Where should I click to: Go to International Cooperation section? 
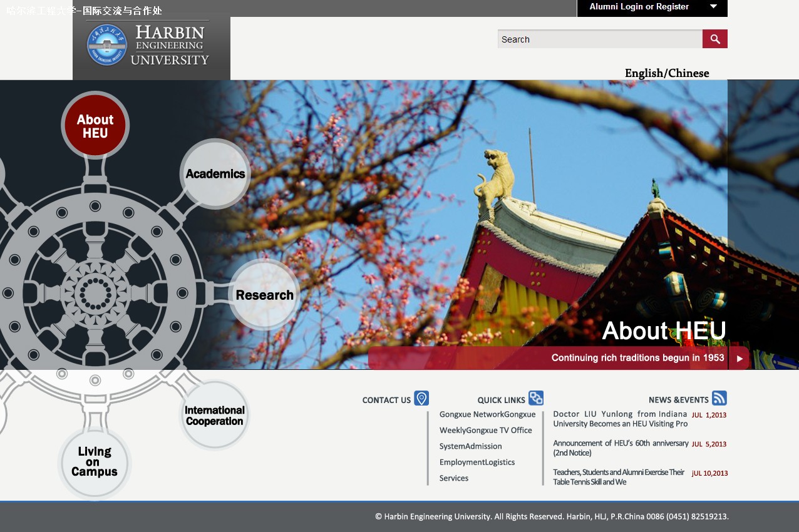[214, 416]
